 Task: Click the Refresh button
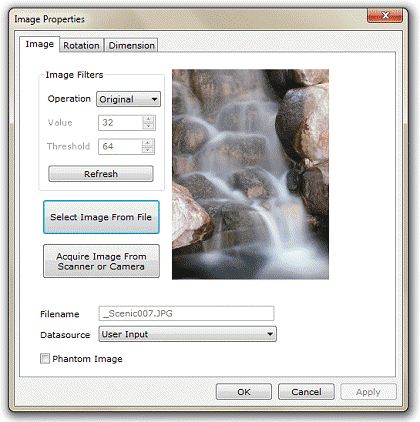(x=101, y=174)
